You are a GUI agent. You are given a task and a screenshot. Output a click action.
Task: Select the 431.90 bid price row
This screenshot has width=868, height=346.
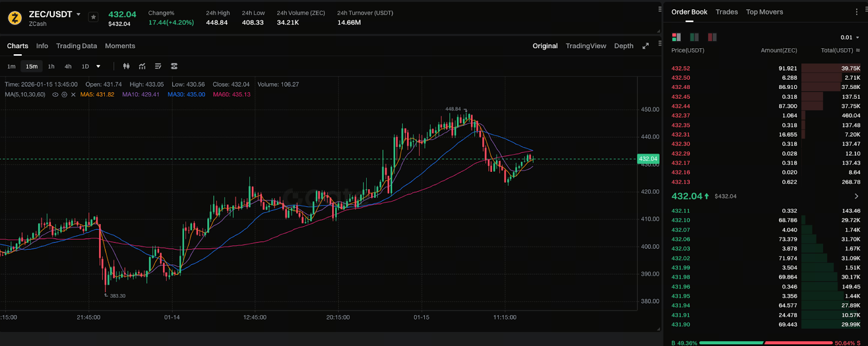pyautogui.click(x=766, y=325)
